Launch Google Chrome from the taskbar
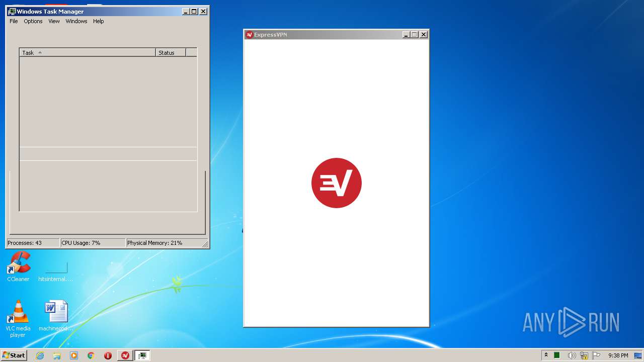644x362 pixels. (x=91, y=355)
